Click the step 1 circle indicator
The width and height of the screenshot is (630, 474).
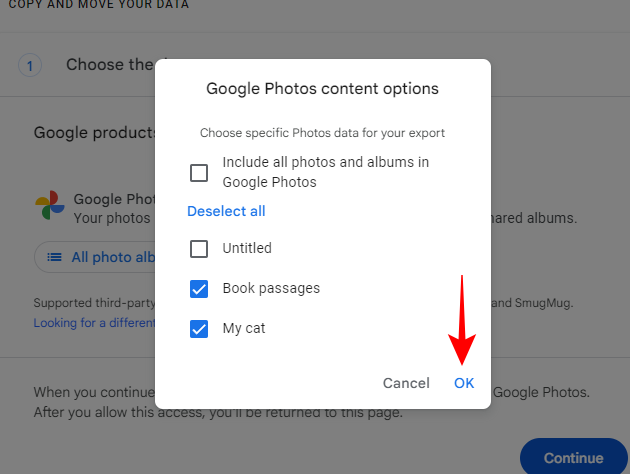coord(30,66)
